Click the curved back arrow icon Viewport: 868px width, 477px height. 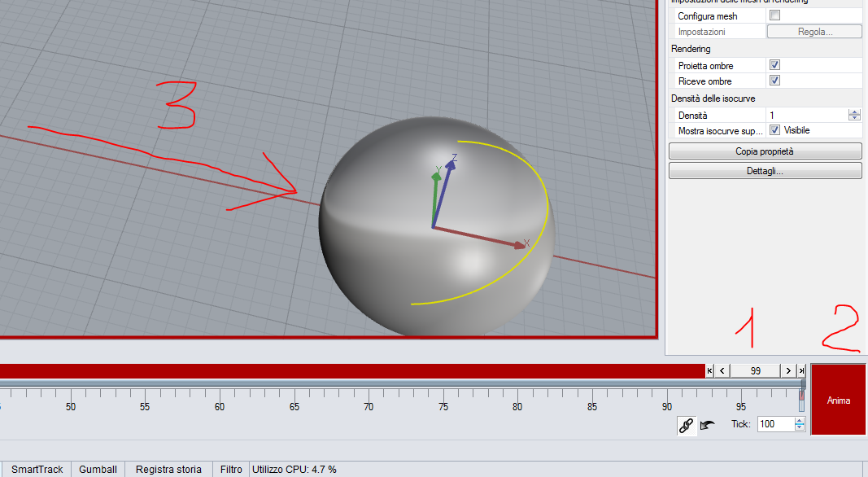coord(708,425)
